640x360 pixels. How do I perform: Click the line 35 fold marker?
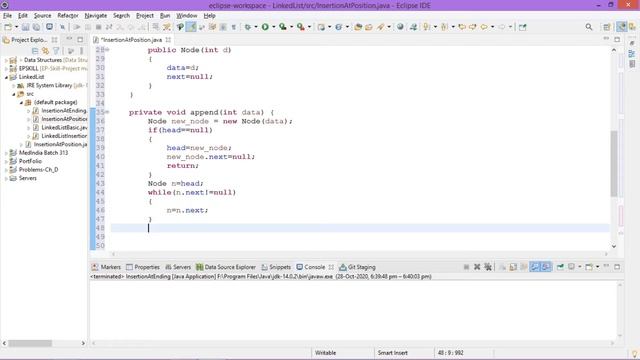107,112
